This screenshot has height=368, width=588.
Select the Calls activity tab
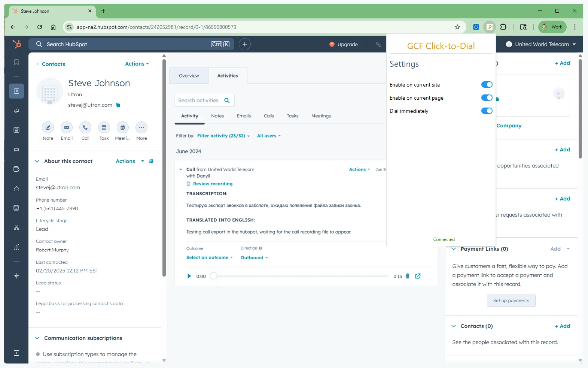coord(269,116)
